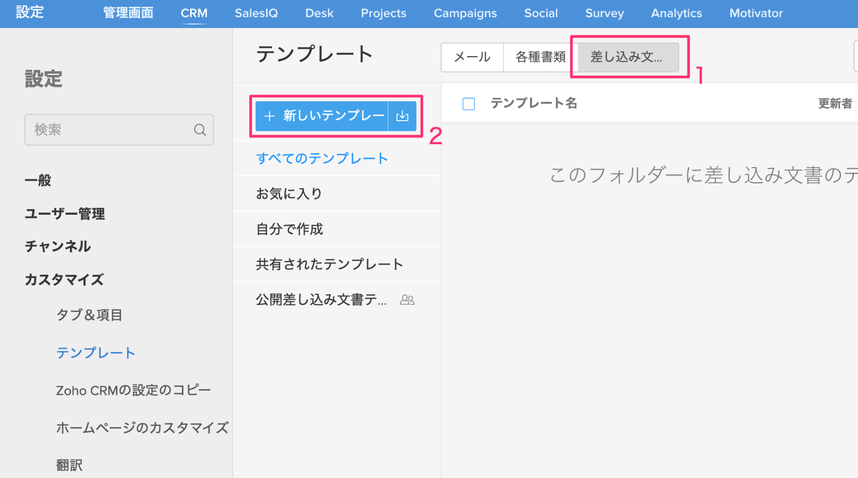The width and height of the screenshot is (858, 478).
Task: Click the 新しいテンプレート button
Action: [x=322, y=116]
